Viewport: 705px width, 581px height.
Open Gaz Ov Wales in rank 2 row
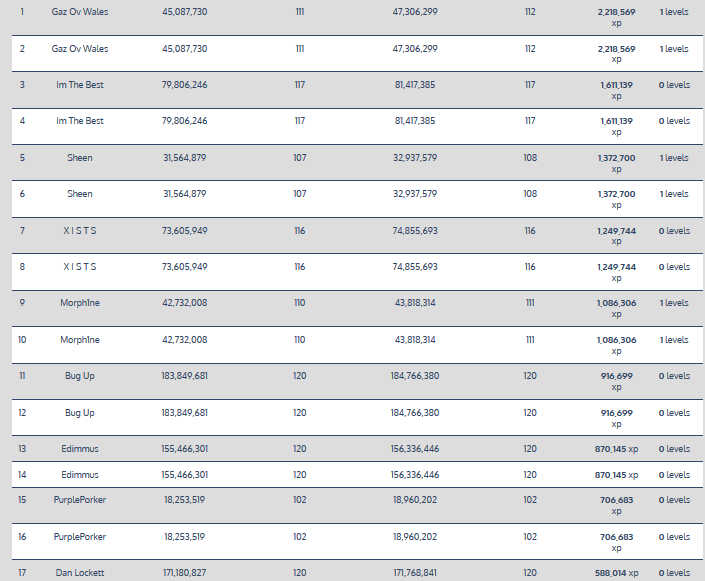80,48
